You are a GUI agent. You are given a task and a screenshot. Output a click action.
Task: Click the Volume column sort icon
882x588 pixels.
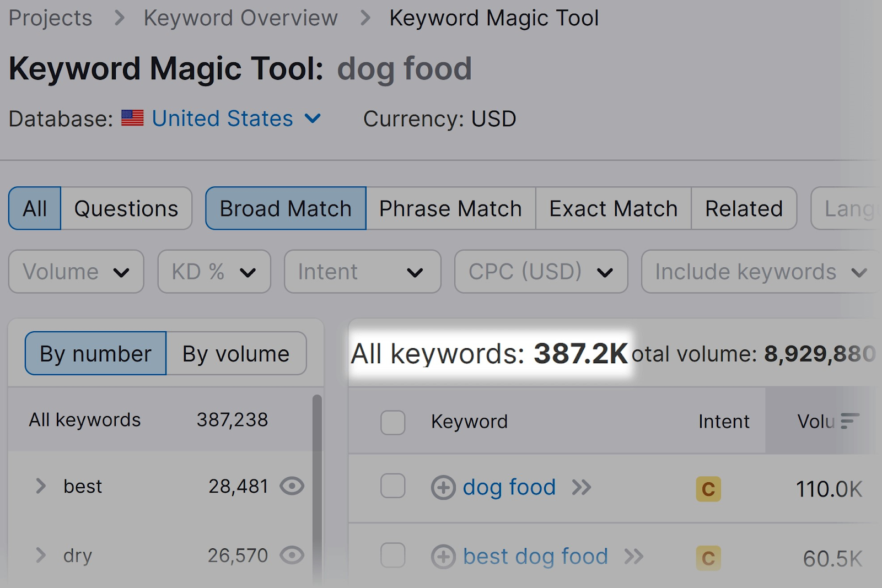click(849, 421)
